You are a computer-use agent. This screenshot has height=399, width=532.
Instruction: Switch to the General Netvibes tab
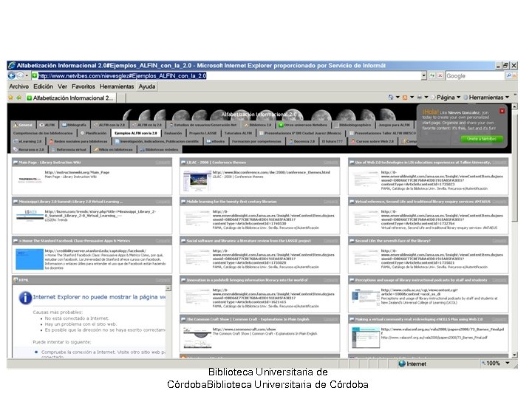tap(23, 125)
